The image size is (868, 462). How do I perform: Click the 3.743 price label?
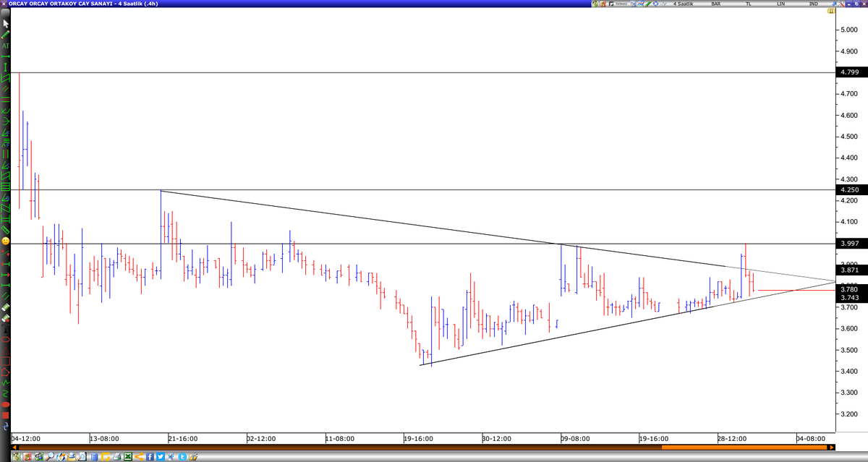[850, 297]
